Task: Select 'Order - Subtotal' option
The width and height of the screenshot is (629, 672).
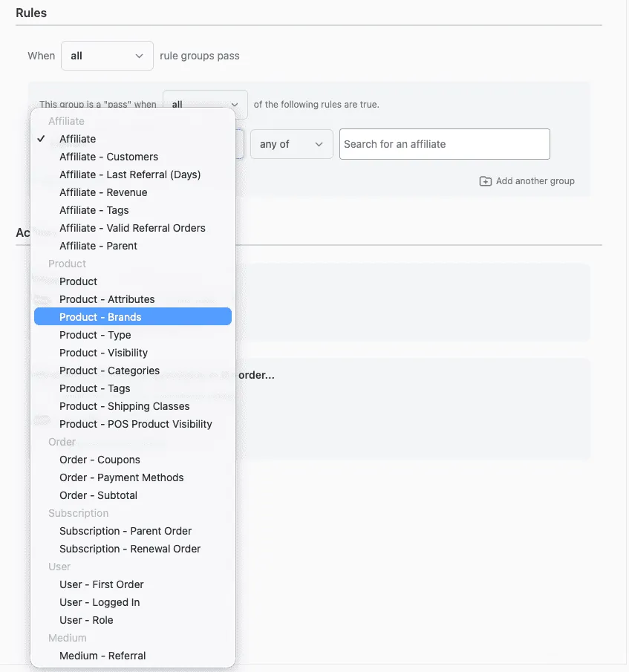Action: (x=133, y=495)
